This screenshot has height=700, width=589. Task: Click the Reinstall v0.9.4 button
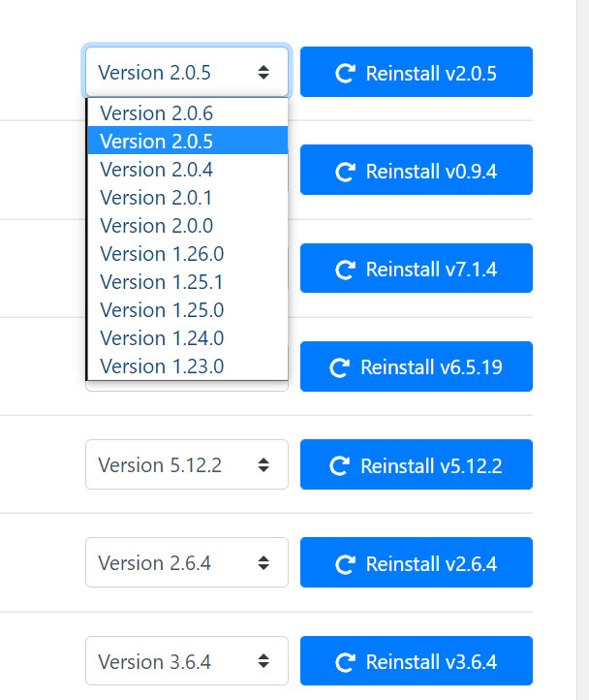(417, 170)
